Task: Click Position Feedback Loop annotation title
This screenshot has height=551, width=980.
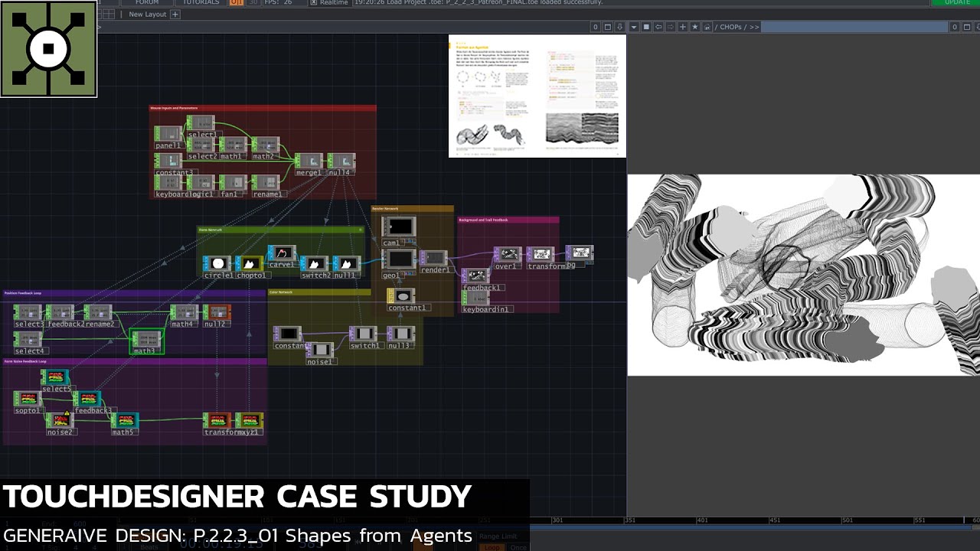Action: pyautogui.click(x=23, y=293)
